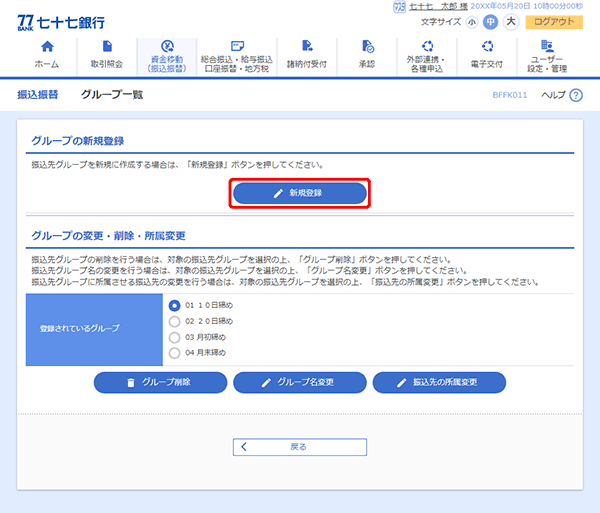Click the グループ名変更 button
600x513 pixels.
tap(300, 383)
